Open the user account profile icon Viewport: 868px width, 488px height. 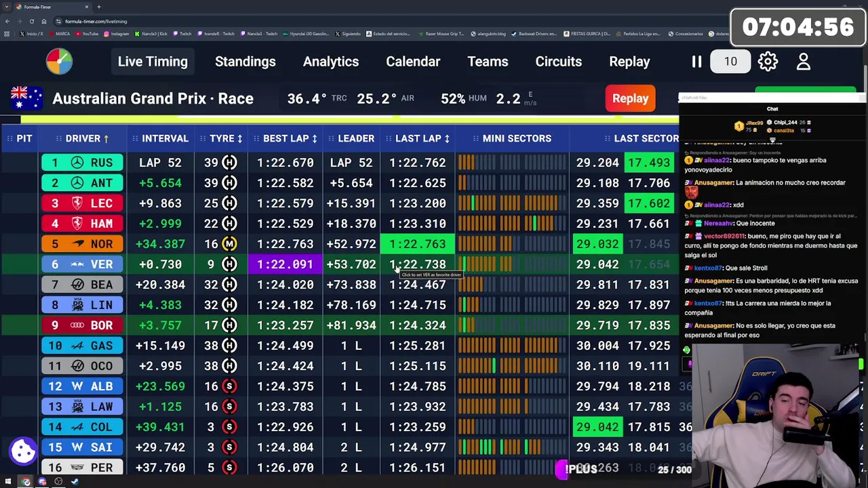pos(804,62)
